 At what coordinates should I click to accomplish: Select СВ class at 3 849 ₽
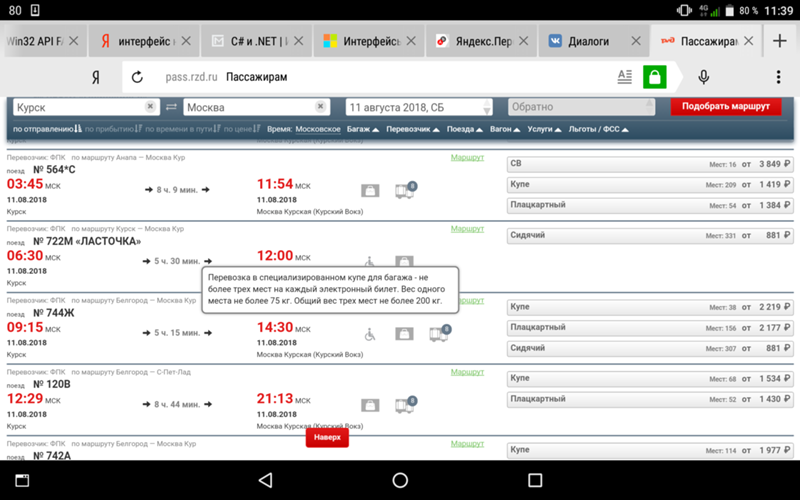click(x=649, y=164)
